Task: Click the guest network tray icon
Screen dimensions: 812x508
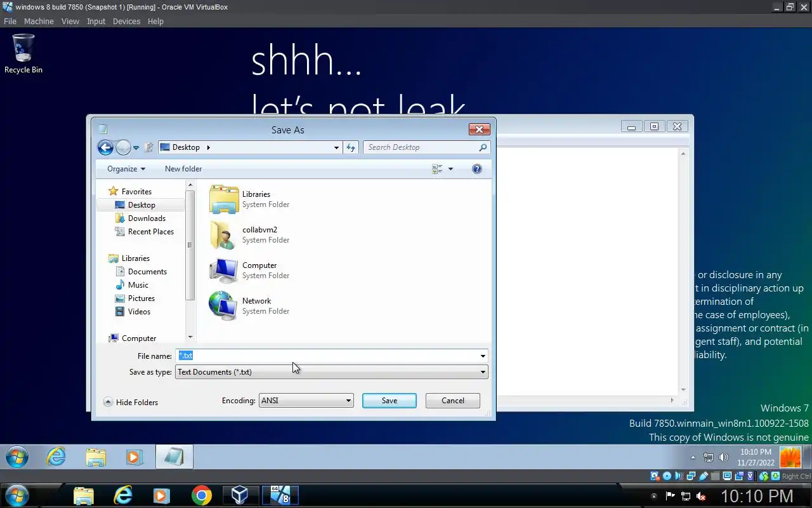Action: click(x=709, y=457)
